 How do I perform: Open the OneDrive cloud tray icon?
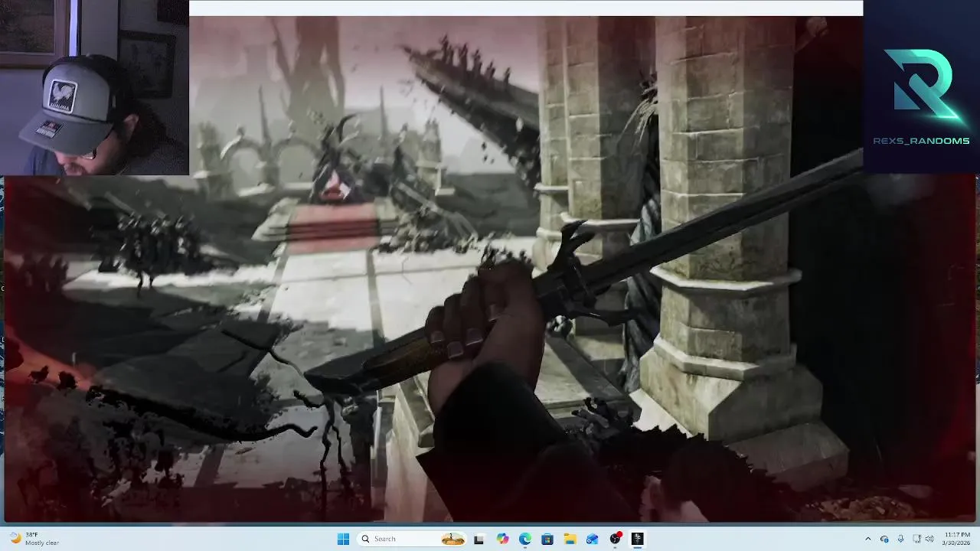tap(884, 539)
